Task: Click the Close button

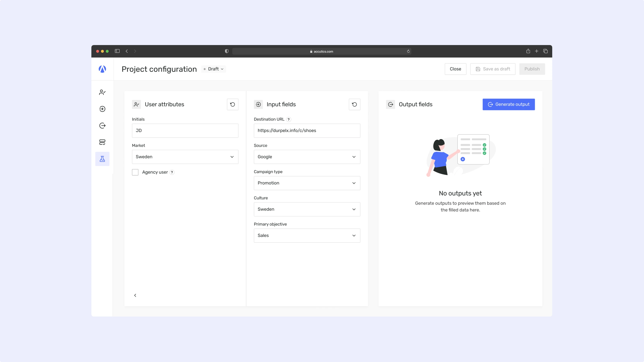Action: [x=455, y=69]
